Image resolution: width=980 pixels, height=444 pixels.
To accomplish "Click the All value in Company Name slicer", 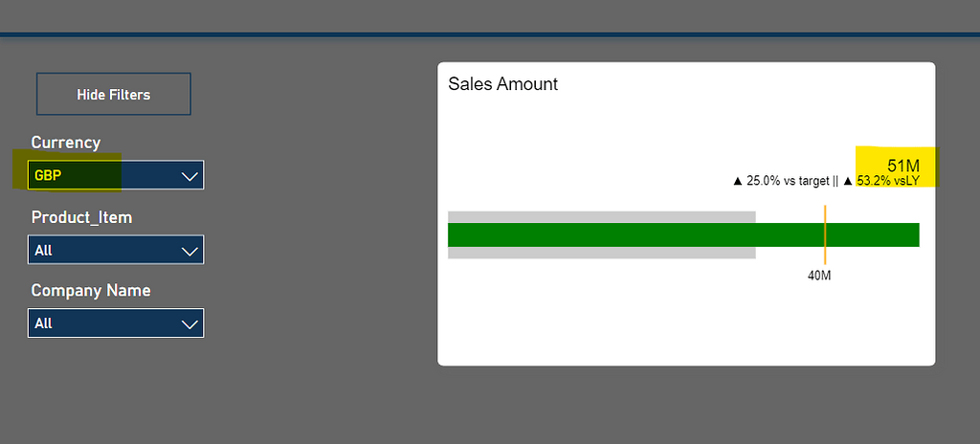I will [44, 323].
